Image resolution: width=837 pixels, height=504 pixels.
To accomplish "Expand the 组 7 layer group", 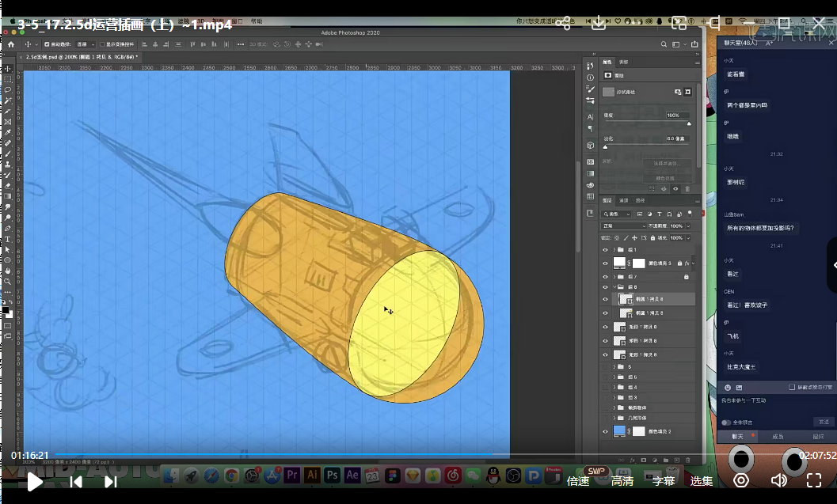I will (x=614, y=276).
